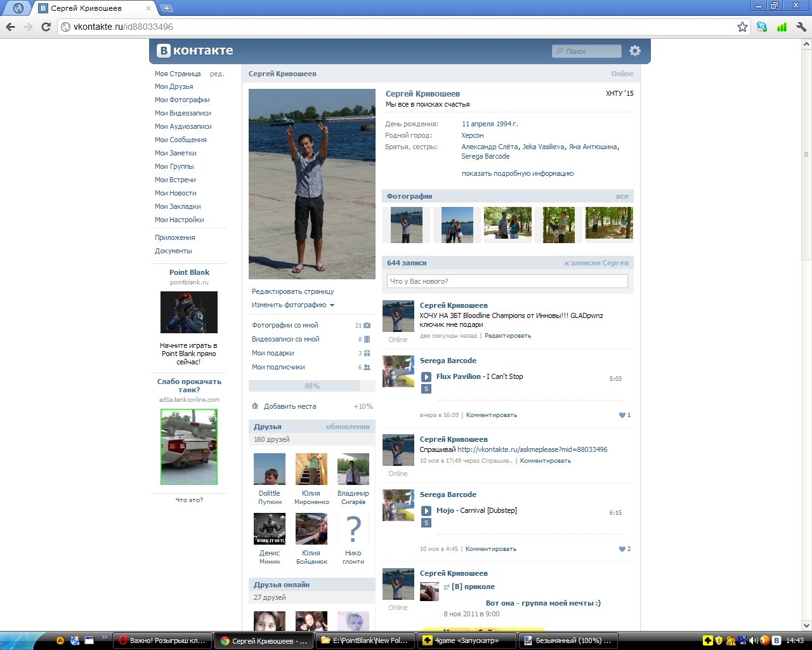812x650 pixels.
Task: Open the askmeplease link in the post
Action: [532, 449]
